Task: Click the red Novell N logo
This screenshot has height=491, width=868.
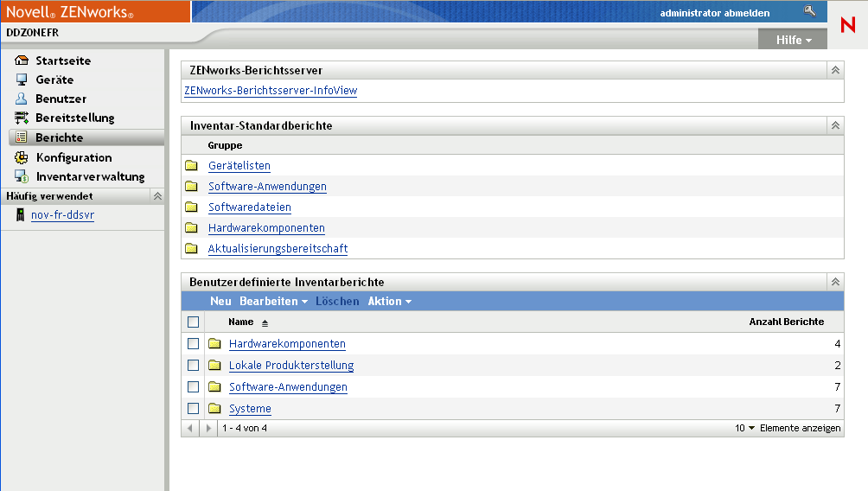Action: [x=848, y=25]
